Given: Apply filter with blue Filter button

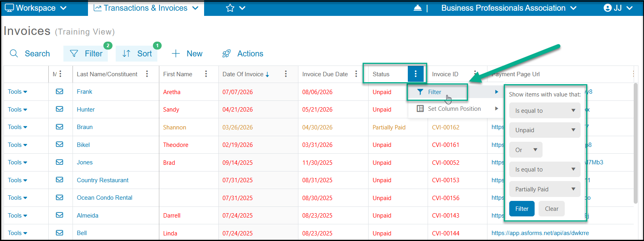Looking at the screenshot, I should 522,208.
